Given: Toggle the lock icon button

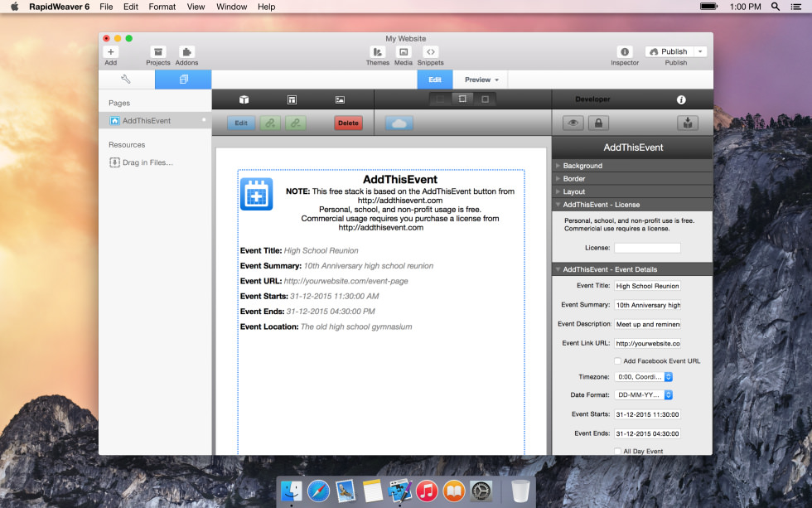Looking at the screenshot, I should click(598, 123).
